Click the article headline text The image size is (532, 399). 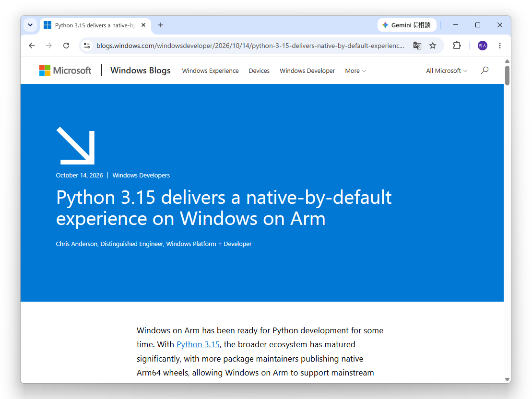pos(224,208)
